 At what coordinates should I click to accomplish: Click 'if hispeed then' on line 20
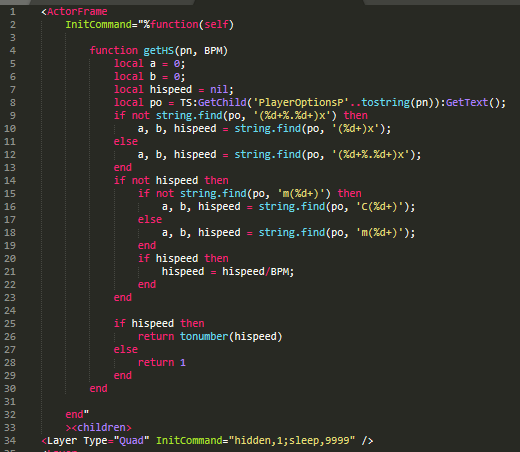(x=183, y=259)
